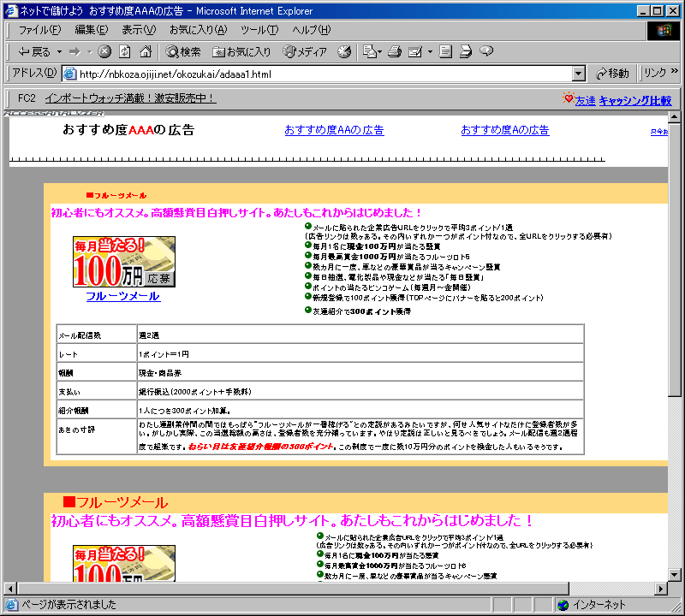Screen dimensions: 685x616
Task: Click the small red ■フルーツメール heading
Action: point(116,196)
